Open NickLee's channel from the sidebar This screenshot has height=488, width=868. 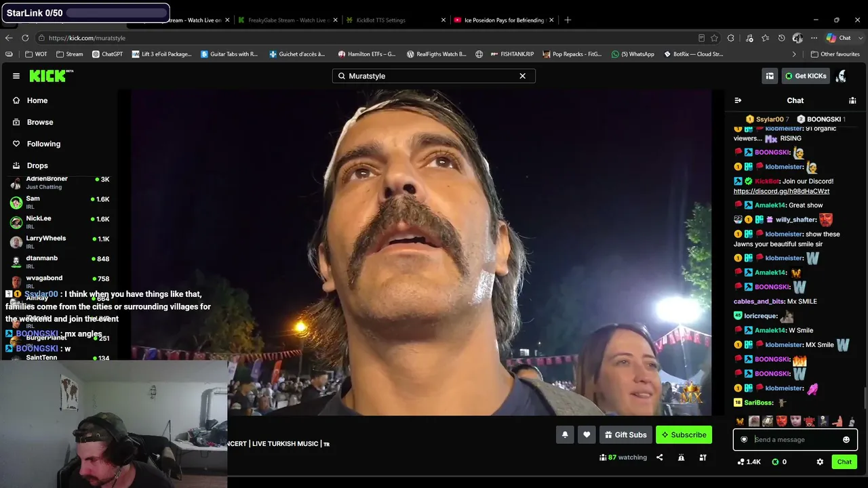[x=60, y=222]
